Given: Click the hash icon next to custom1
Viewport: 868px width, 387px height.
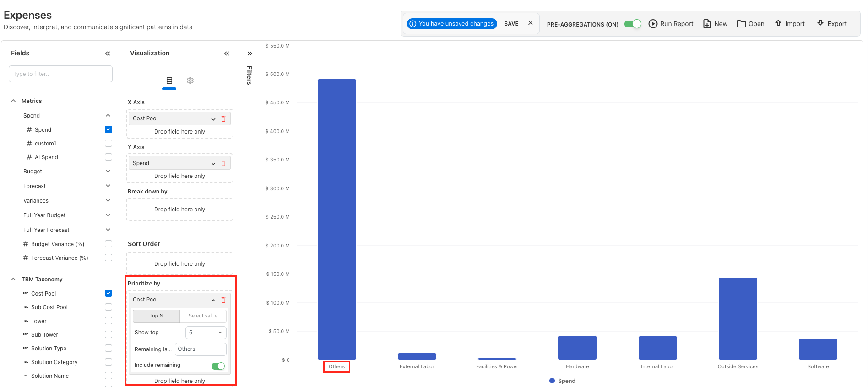Looking at the screenshot, I should 29,143.
